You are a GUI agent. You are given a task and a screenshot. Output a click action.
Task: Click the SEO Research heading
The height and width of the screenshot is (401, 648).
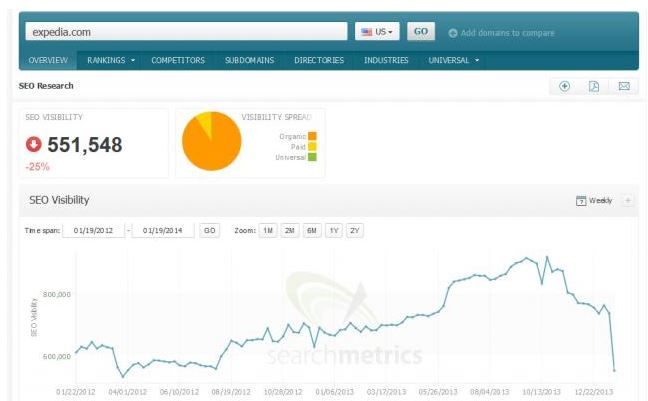tap(46, 86)
